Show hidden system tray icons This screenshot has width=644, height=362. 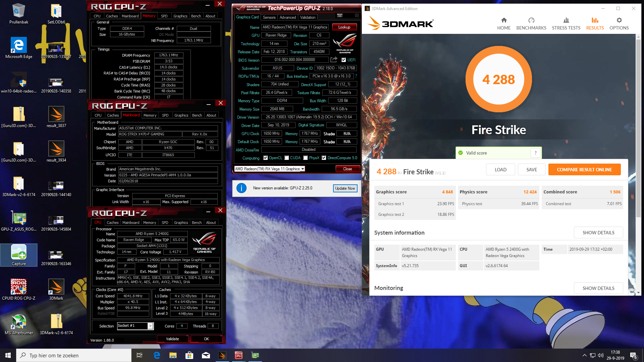coord(585,355)
